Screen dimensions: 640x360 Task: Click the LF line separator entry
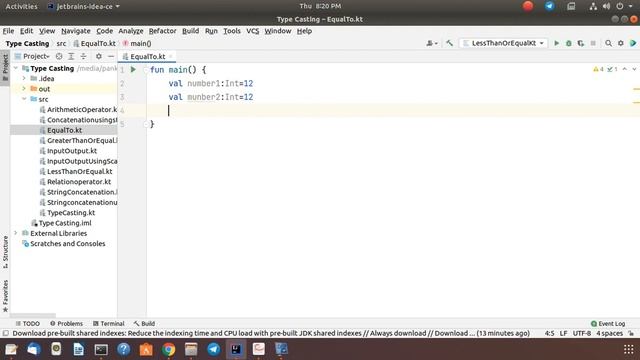coord(563,333)
